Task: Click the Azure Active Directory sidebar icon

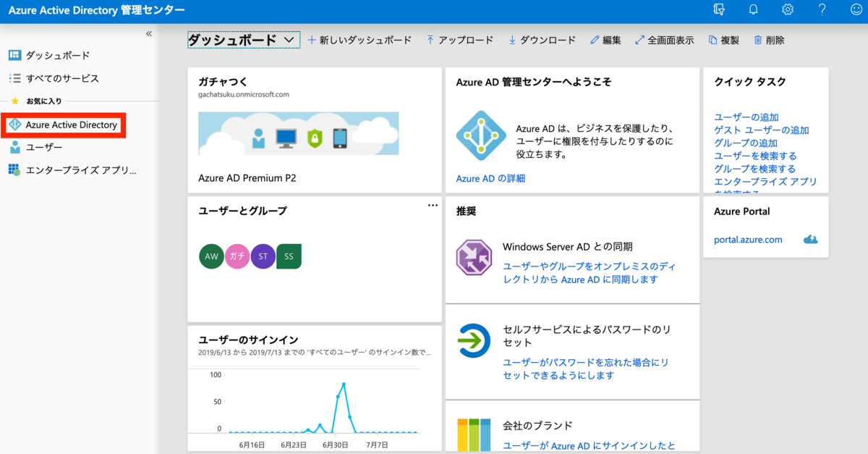Action: (14, 125)
